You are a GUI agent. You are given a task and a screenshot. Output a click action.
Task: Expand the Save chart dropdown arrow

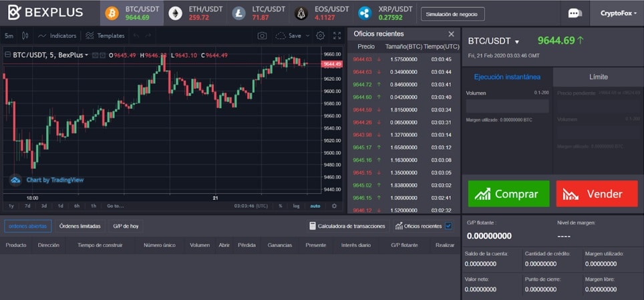pos(307,35)
